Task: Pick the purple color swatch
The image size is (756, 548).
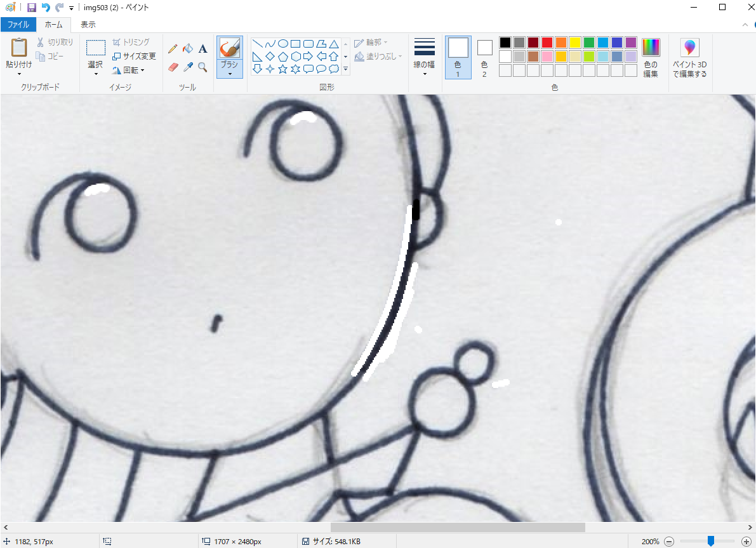Action: tap(631, 43)
